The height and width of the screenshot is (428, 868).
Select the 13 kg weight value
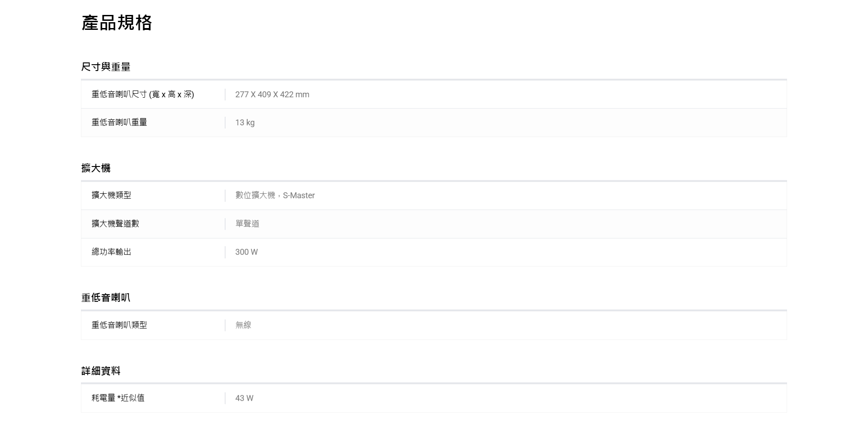point(245,123)
